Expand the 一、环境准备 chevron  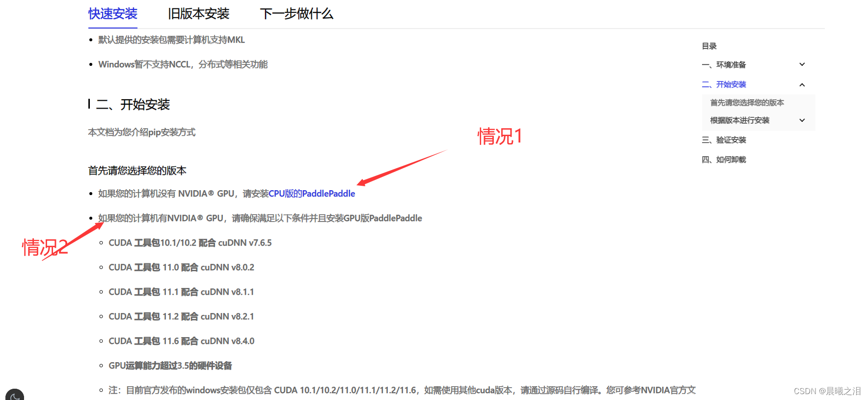click(x=802, y=64)
